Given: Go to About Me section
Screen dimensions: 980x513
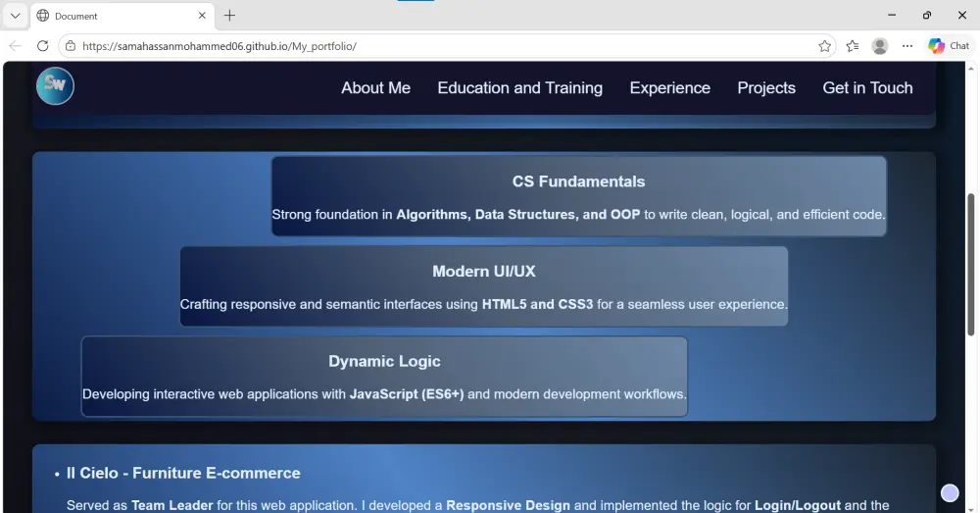Looking at the screenshot, I should [x=375, y=87].
